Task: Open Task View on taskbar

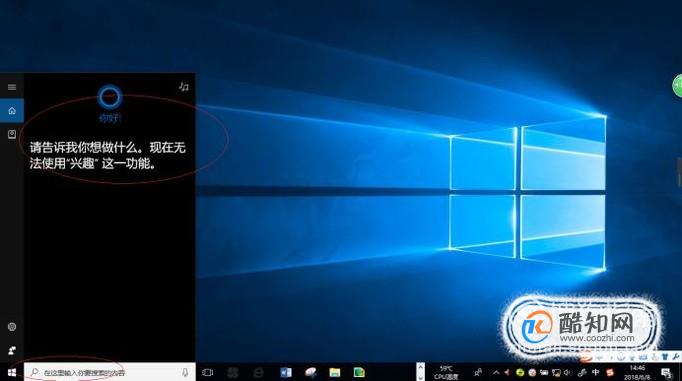Action: (208, 373)
